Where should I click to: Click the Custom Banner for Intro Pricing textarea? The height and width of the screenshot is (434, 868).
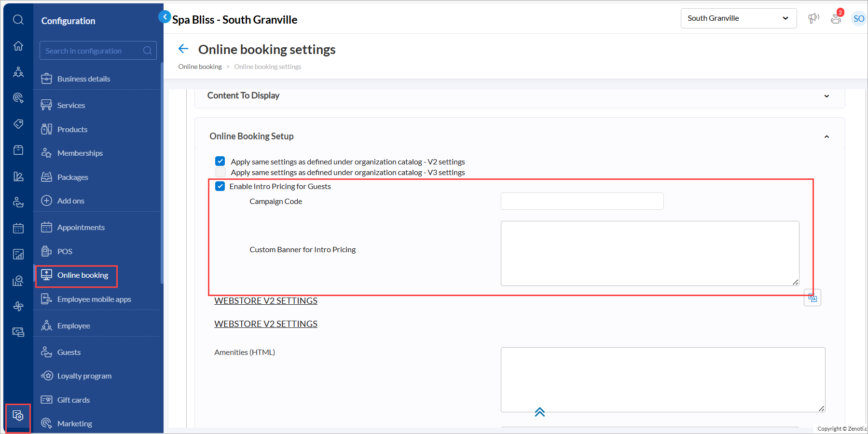point(650,253)
